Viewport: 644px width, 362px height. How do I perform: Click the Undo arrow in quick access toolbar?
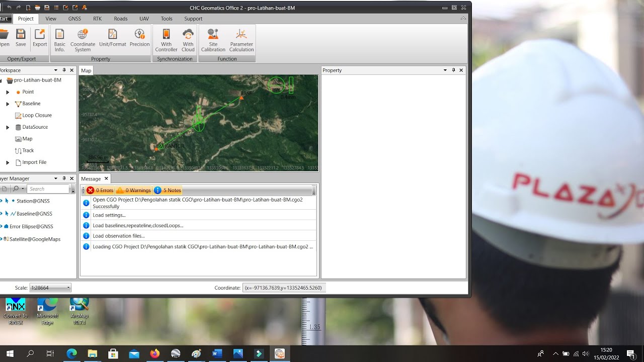point(10,8)
